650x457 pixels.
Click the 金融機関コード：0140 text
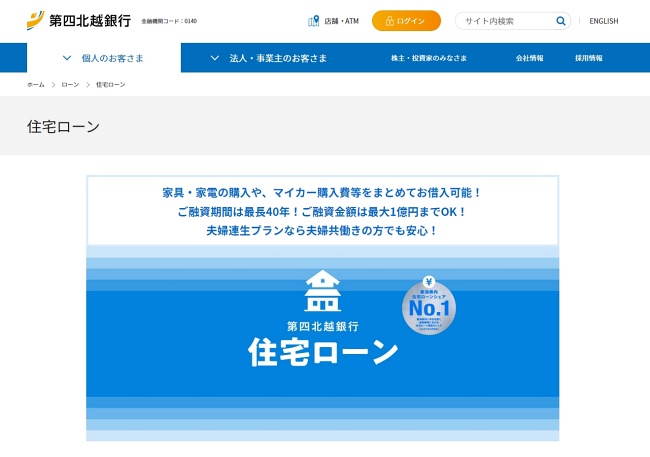(169, 21)
